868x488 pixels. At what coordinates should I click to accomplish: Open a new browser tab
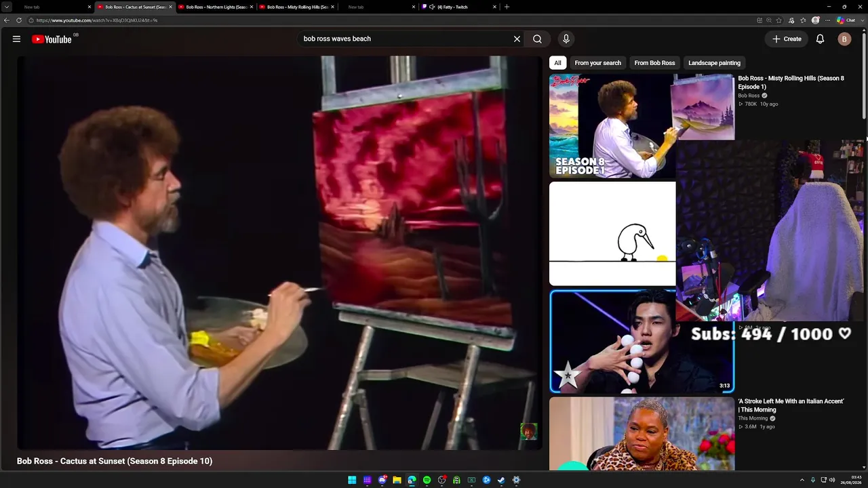(x=507, y=7)
